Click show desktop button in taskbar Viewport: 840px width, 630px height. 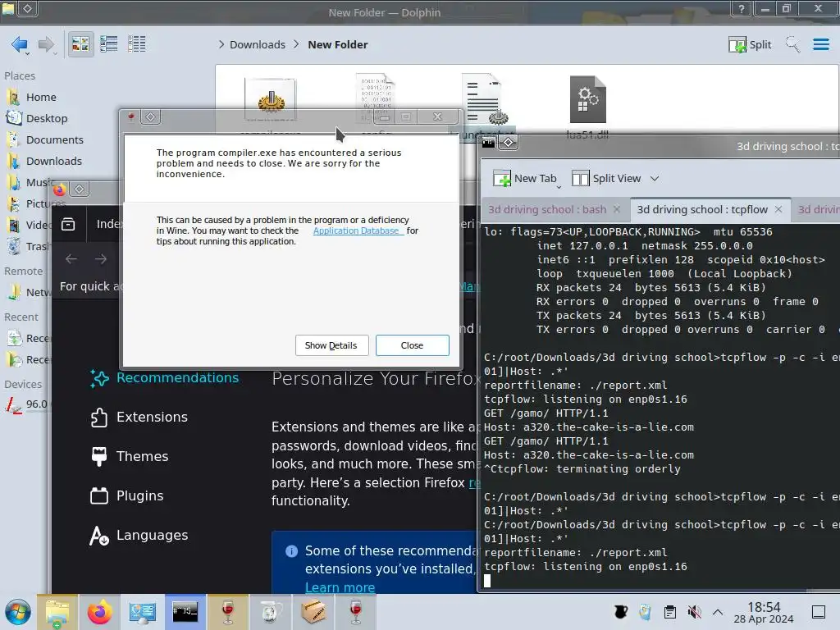[819, 612]
